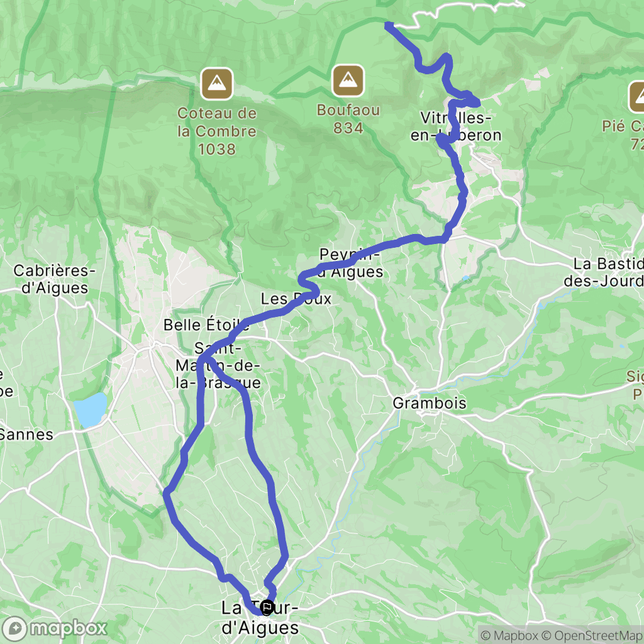Select the Les Roux hamlet label
Viewport: 644px width, 644px height.
(296, 299)
